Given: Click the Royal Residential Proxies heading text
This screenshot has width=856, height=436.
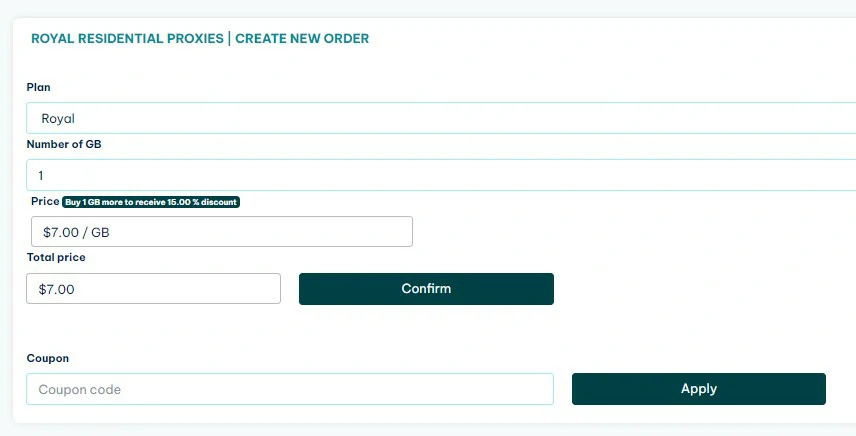Looking at the screenshot, I should point(128,39).
